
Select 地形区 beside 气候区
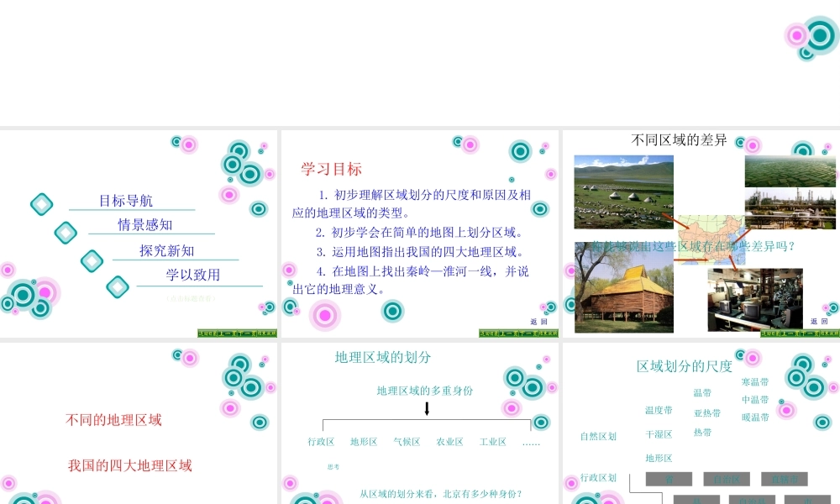364,442
